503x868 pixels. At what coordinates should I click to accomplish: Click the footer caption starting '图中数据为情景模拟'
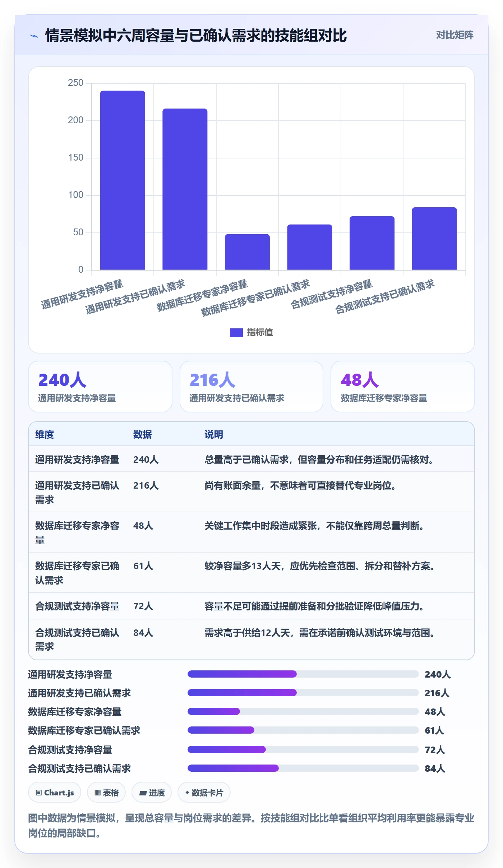click(x=251, y=825)
